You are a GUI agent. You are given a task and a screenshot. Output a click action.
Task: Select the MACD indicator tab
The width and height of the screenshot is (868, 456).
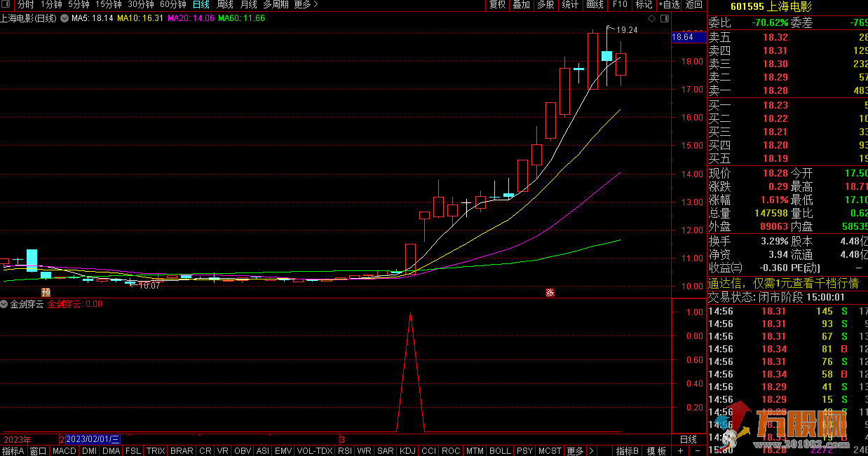(x=65, y=451)
